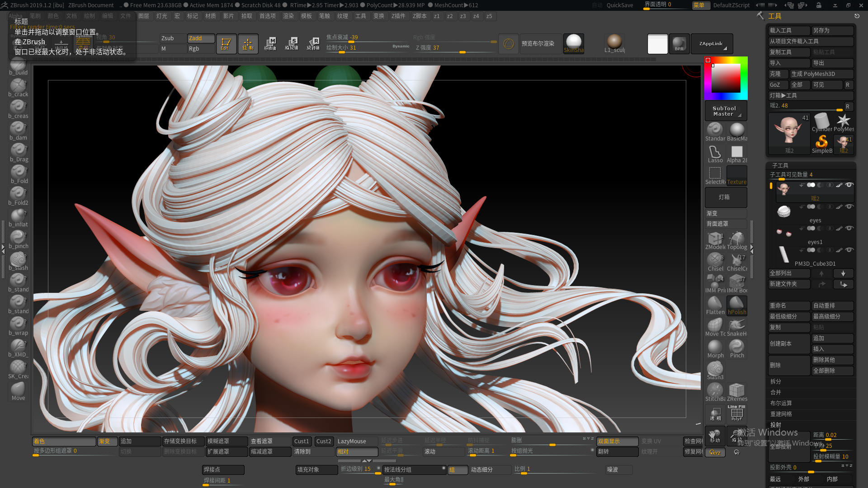
Task: Toggle LazyMouse on or off
Action: click(x=357, y=441)
